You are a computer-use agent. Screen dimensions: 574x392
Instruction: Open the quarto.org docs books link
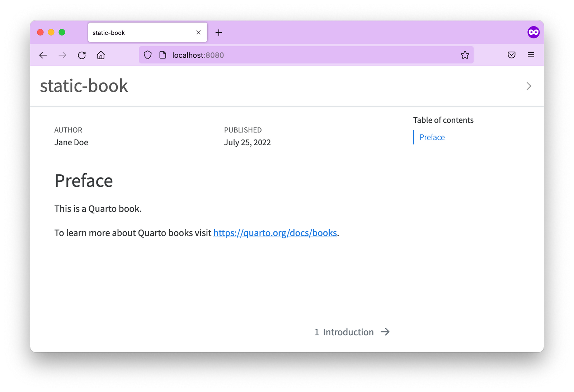pyautogui.click(x=275, y=233)
